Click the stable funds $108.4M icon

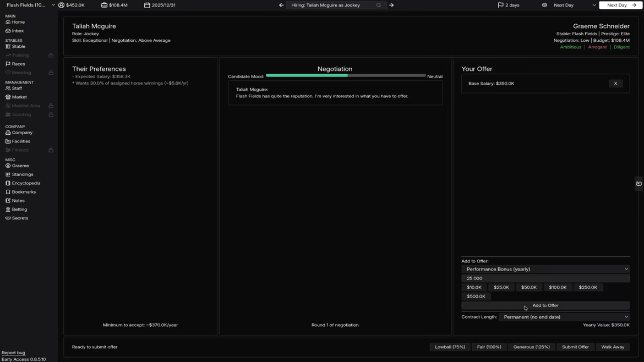[x=104, y=6]
